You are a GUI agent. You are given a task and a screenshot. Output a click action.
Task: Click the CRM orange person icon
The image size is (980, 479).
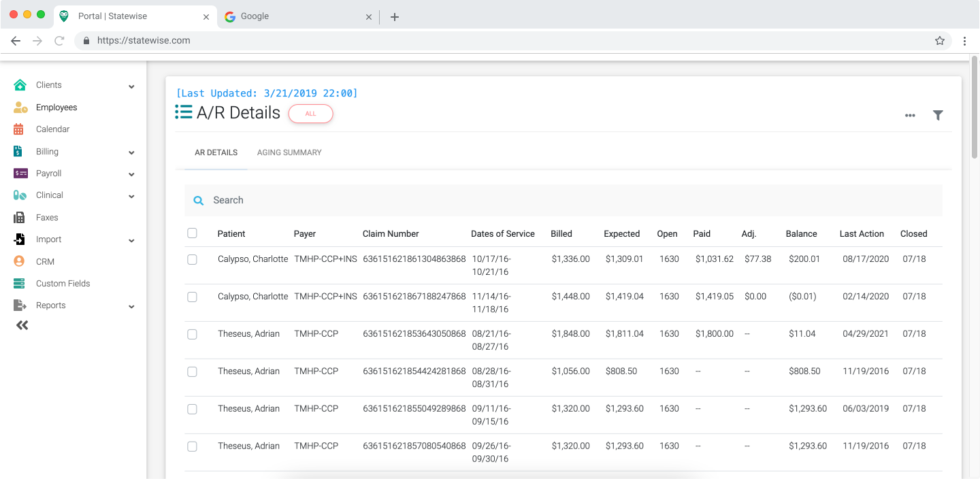pos(19,261)
